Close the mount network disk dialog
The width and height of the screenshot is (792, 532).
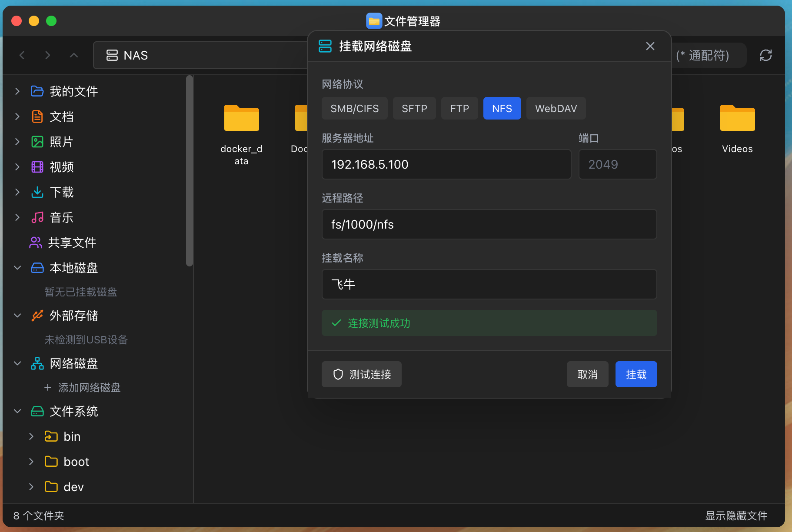click(650, 46)
